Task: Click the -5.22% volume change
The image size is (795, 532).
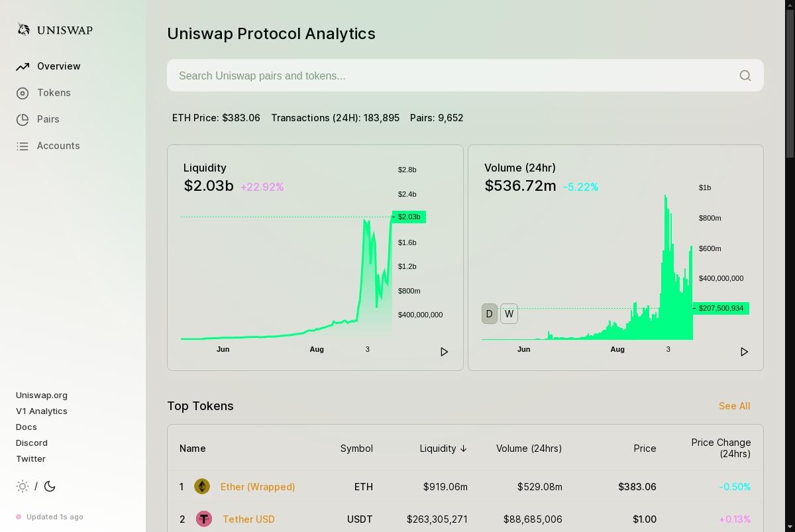Action: point(580,187)
